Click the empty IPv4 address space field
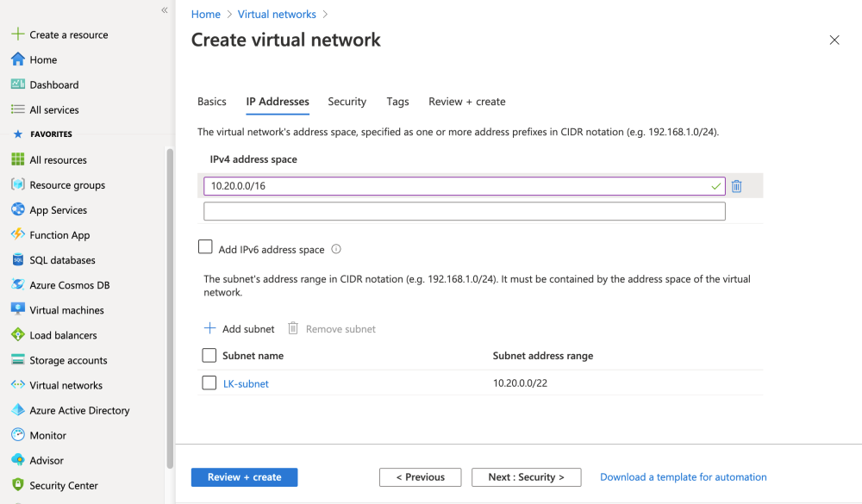Image resolution: width=862 pixels, height=504 pixels. point(464,211)
